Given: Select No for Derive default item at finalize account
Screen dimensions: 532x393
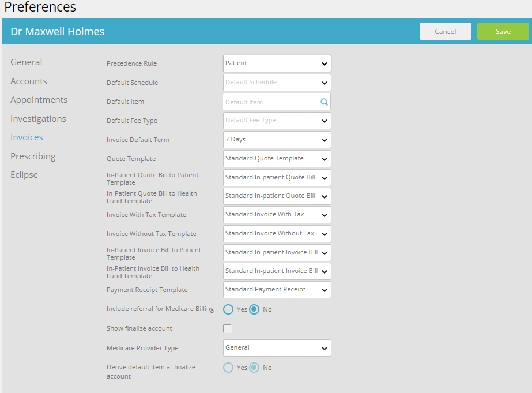Looking at the screenshot, I should pyautogui.click(x=254, y=368).
